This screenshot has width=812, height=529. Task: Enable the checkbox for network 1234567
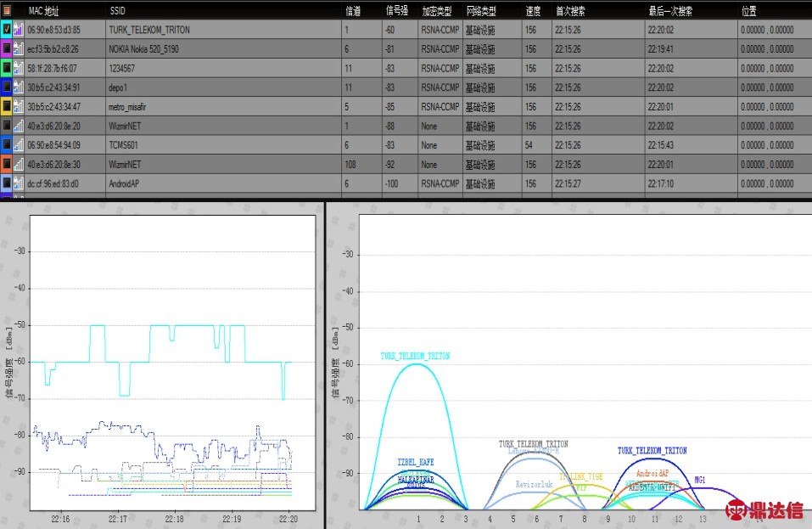pyautogui.click(x=7, y=68)
